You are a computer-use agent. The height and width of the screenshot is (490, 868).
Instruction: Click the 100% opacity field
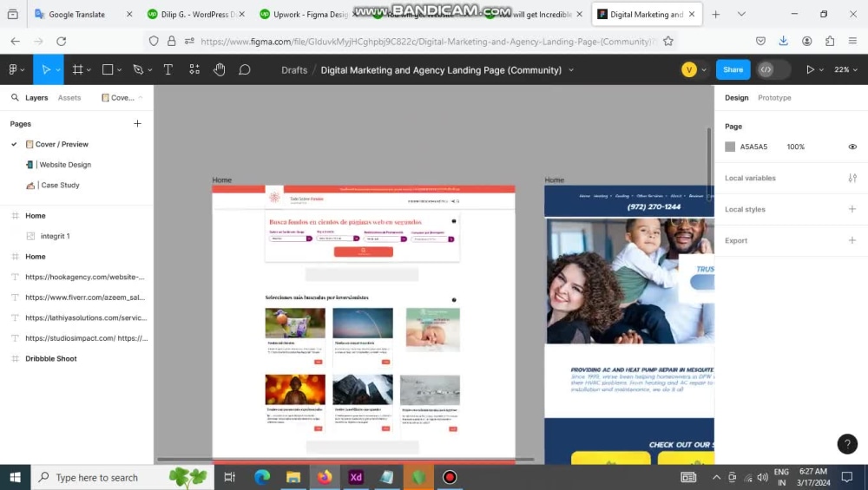[x=795, y=147]
